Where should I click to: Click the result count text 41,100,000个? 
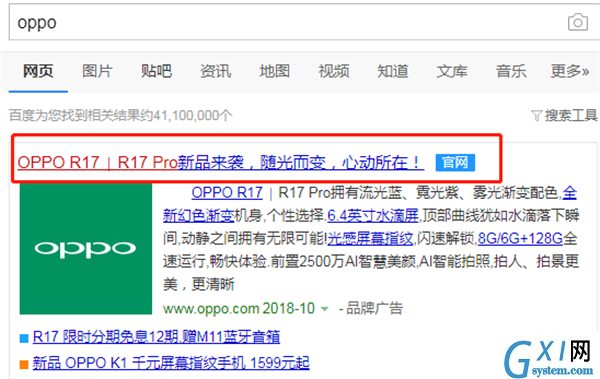point(192,115)
